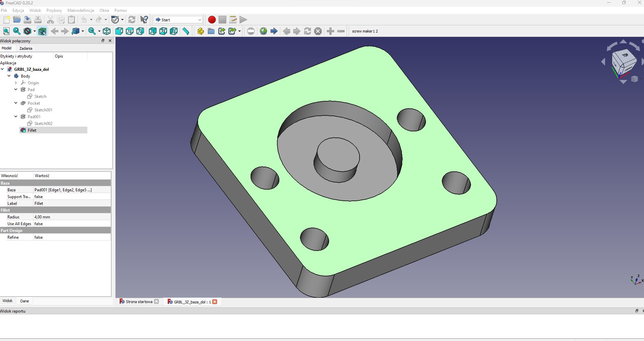Save the document with save icon
This screenshot has width=644, height=341.
27,20
